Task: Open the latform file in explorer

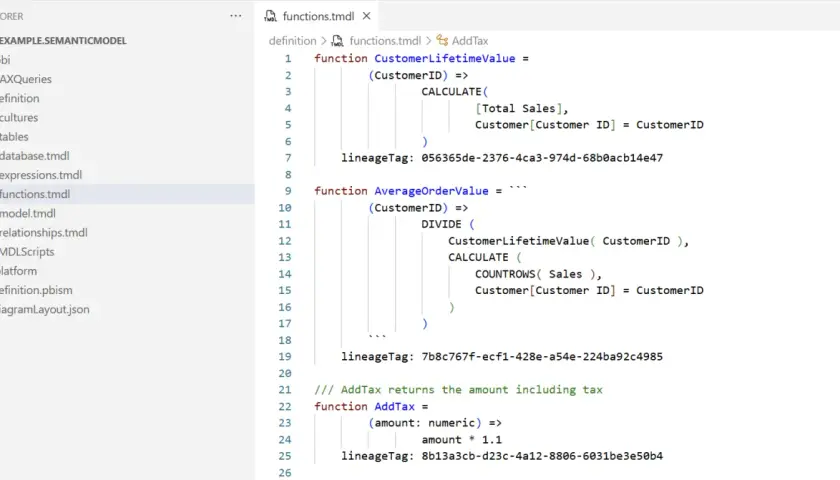Action: point(18,271)
